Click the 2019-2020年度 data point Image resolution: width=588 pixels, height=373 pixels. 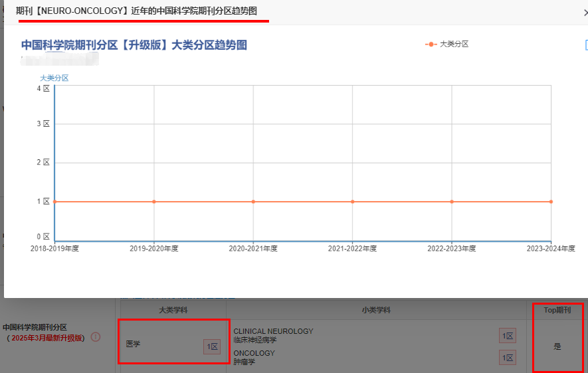click(x=154, y=202)
